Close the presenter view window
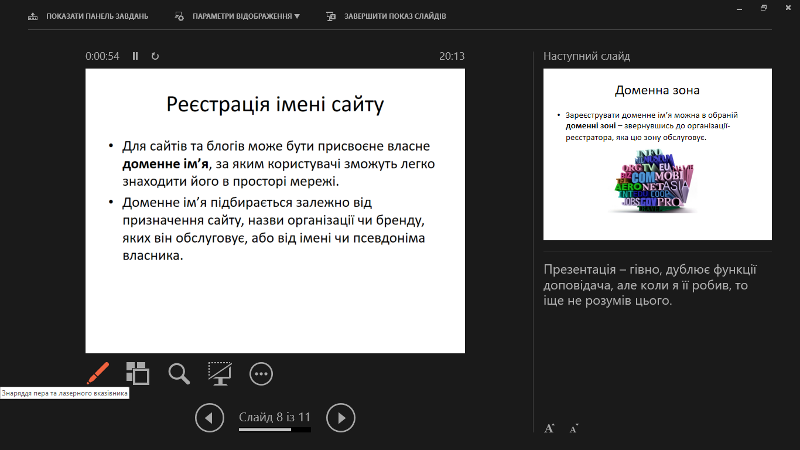Viewport: 800px width, 450px height. click(788, 8)
